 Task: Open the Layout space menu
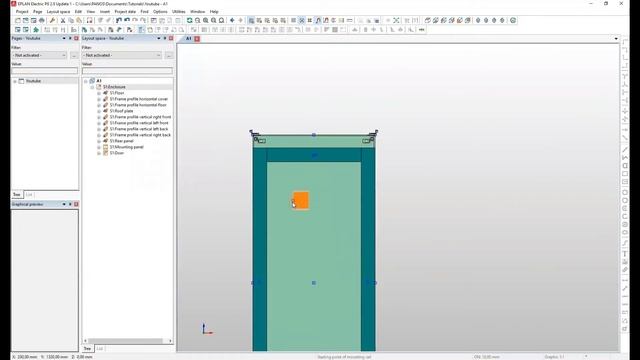click(x=58, y=11)
